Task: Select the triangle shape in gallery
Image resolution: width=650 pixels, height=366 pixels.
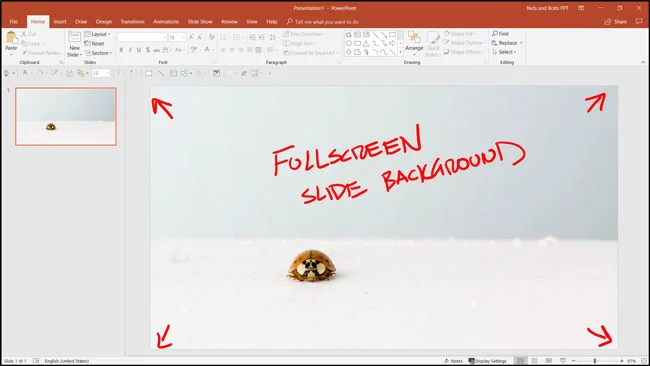Action: coord(366,43)
